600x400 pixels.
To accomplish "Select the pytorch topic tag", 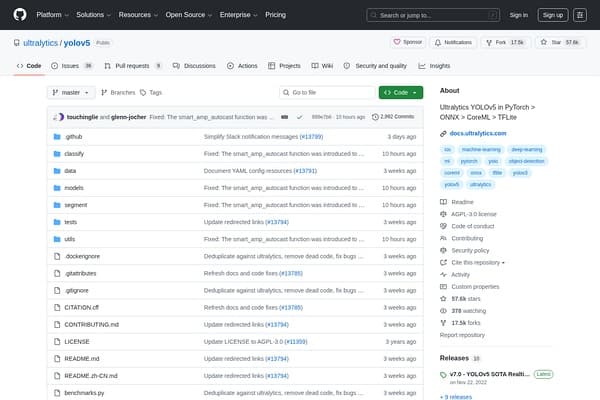I will pos(469,161).
